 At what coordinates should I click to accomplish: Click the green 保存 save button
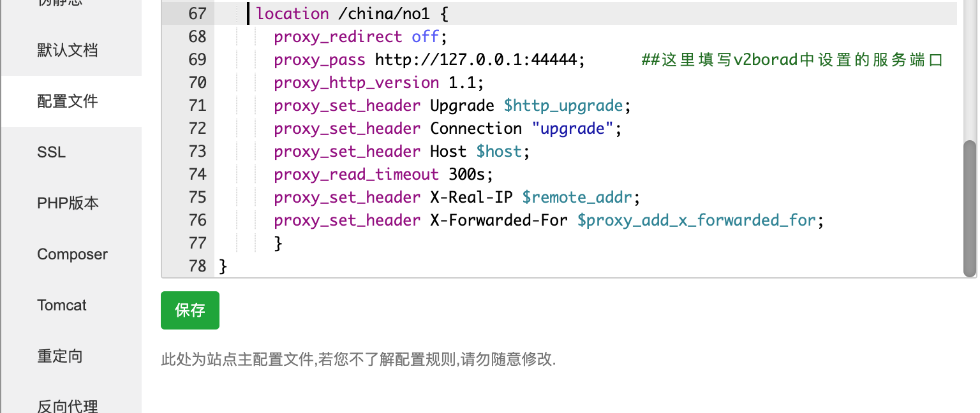point(190,310)
